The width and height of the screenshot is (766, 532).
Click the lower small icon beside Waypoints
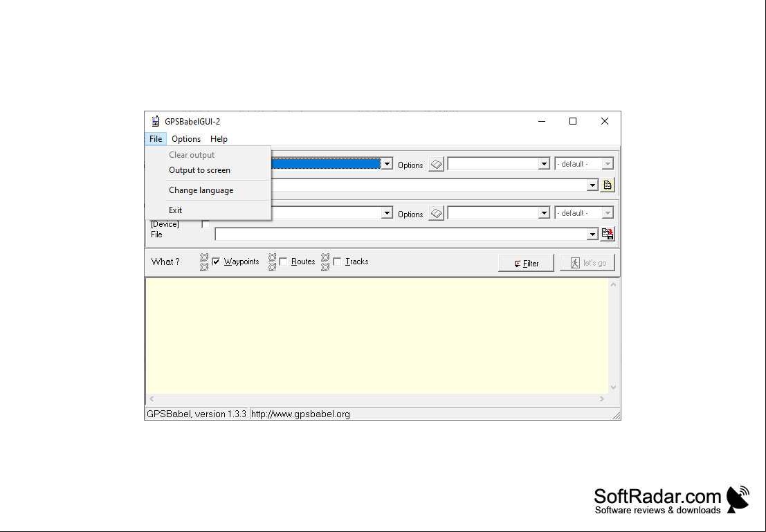(x=204, y=267)
